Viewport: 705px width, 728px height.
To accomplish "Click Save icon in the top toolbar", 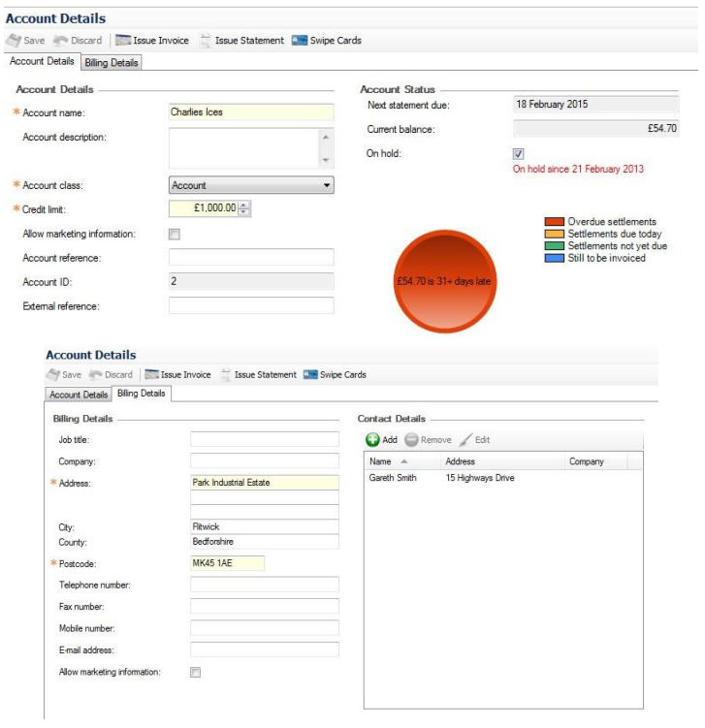I will [x=13, y=41].
